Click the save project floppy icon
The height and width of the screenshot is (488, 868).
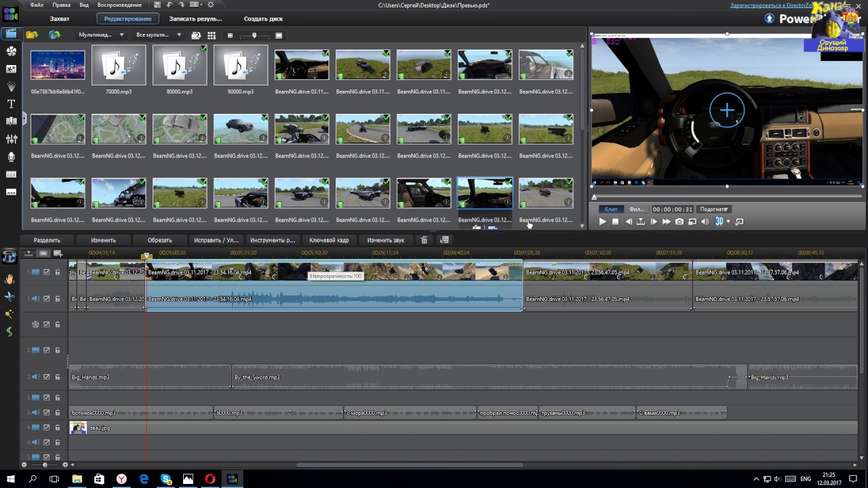[x=157, y=5]
